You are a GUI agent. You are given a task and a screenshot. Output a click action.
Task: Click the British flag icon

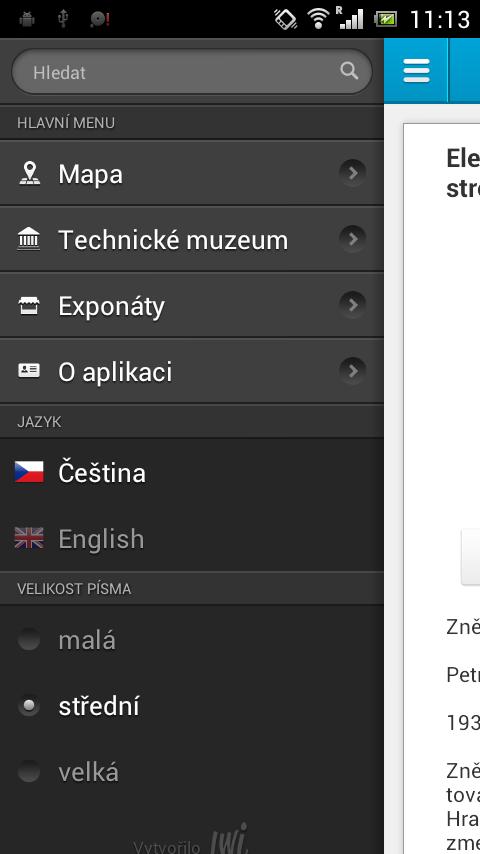point(29,538)
